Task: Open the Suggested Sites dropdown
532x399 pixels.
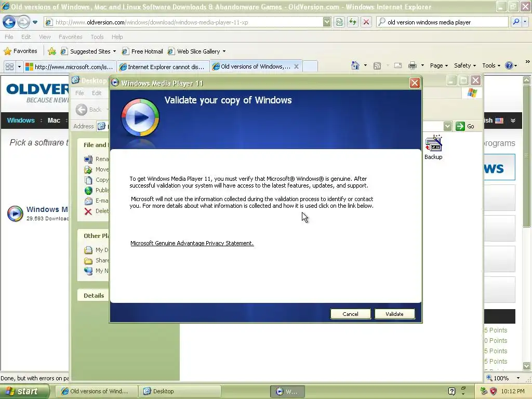Action: [x=88, y=51]
